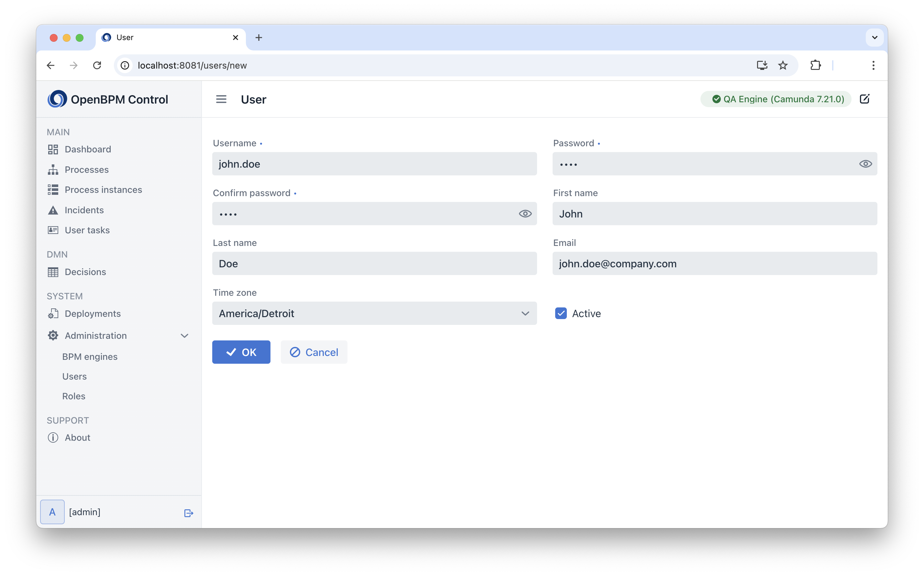The image size is (924, 576).
Task: Click the OK button to save user
Action: pos(241,352)
